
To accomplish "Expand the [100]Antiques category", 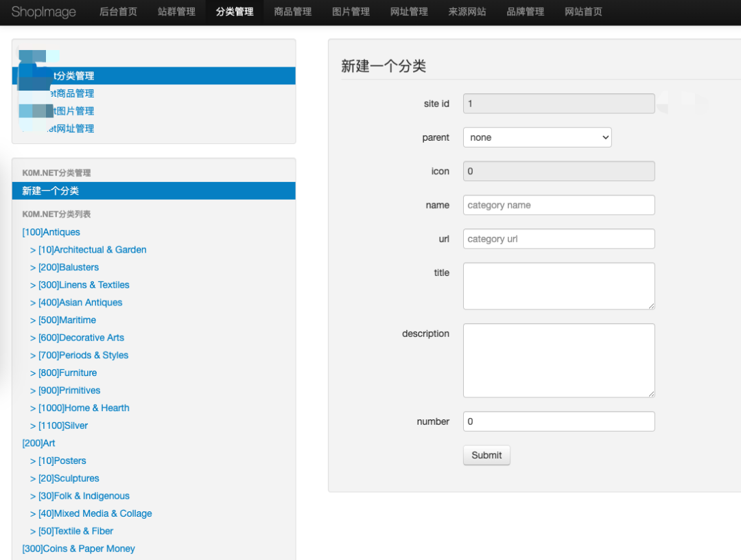I will click(51, 232).
